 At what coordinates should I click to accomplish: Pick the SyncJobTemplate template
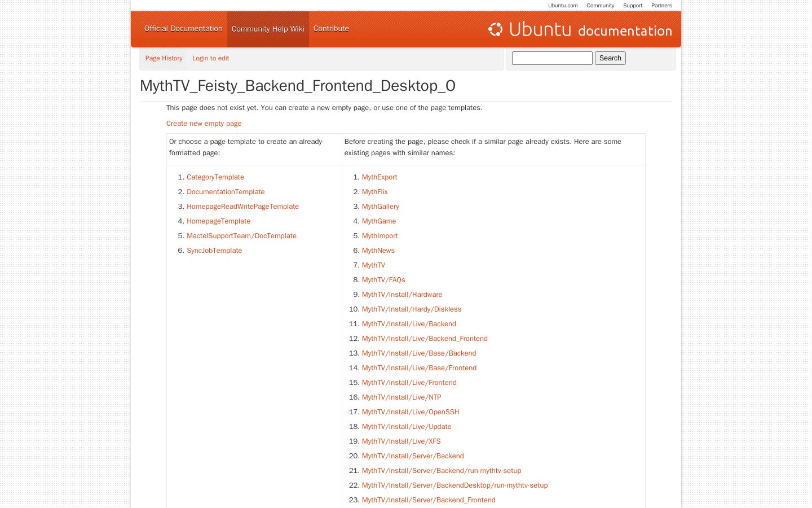point(214,251)
